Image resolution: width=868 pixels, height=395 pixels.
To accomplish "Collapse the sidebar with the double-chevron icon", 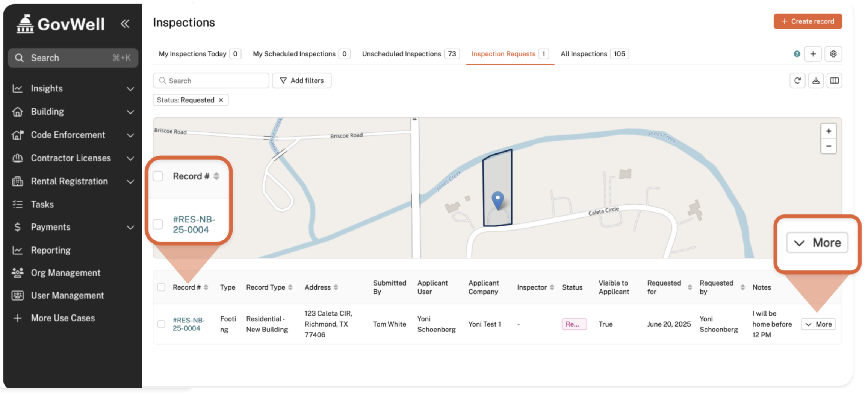I will (125, 24).
